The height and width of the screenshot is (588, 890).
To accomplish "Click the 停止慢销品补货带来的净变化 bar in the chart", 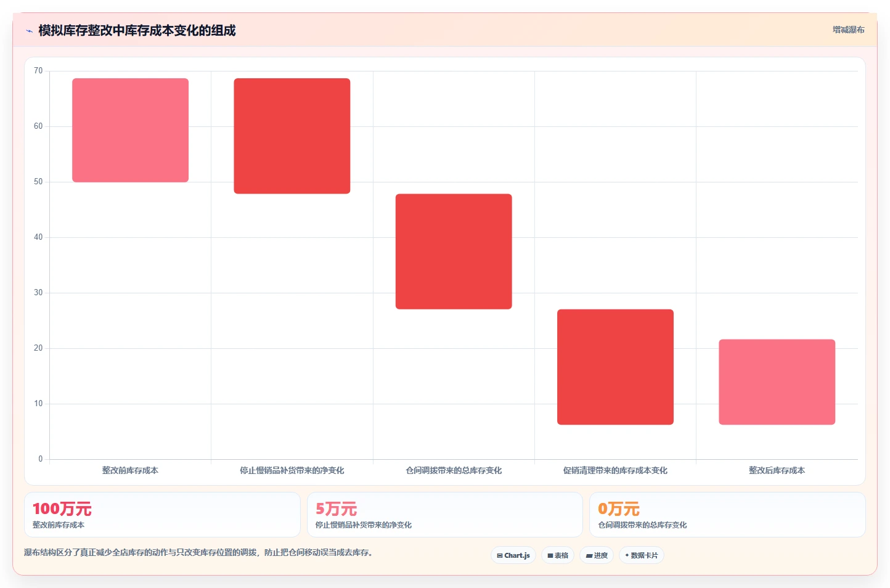I will [292, 136].
